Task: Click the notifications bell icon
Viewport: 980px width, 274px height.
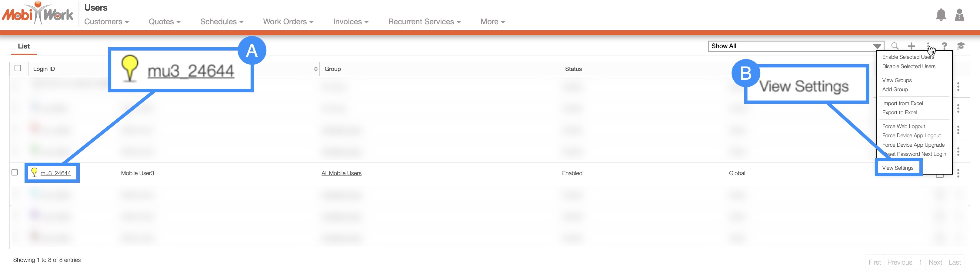Action: coord(940,15)
